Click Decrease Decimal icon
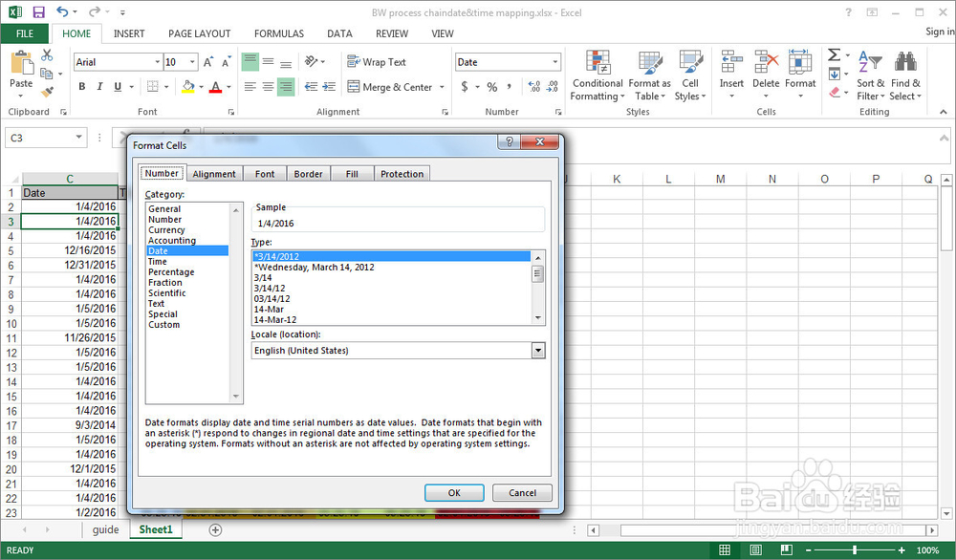The height and width of the screenshot is (560, 956). pyautogui.click(x=553, y=87)
